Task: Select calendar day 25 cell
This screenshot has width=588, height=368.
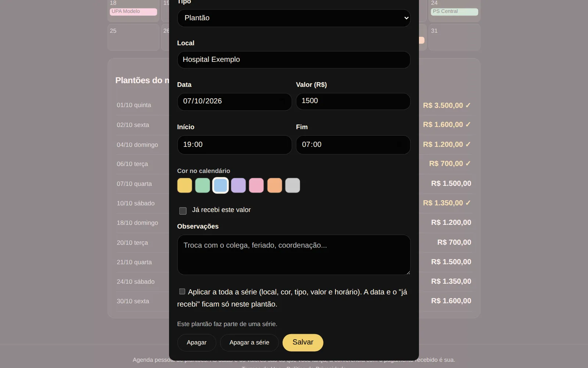Action: 133,37
